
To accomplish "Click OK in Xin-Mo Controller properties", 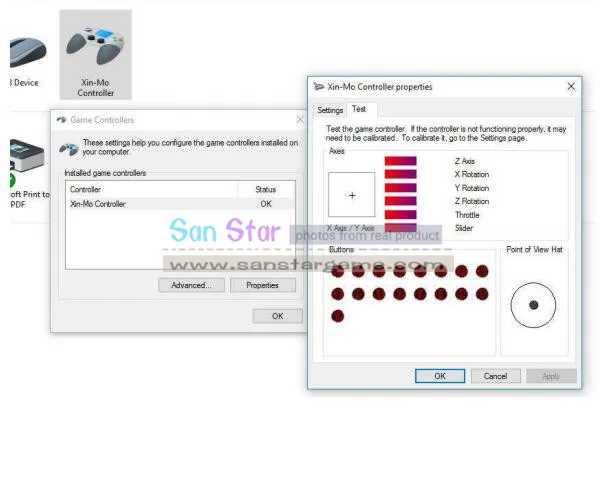I will coord(440,376).
